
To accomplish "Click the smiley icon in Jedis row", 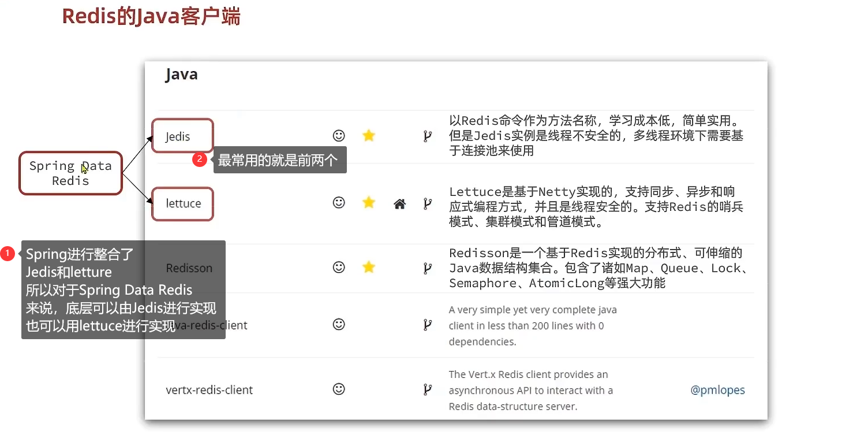I will pos(339,136).
